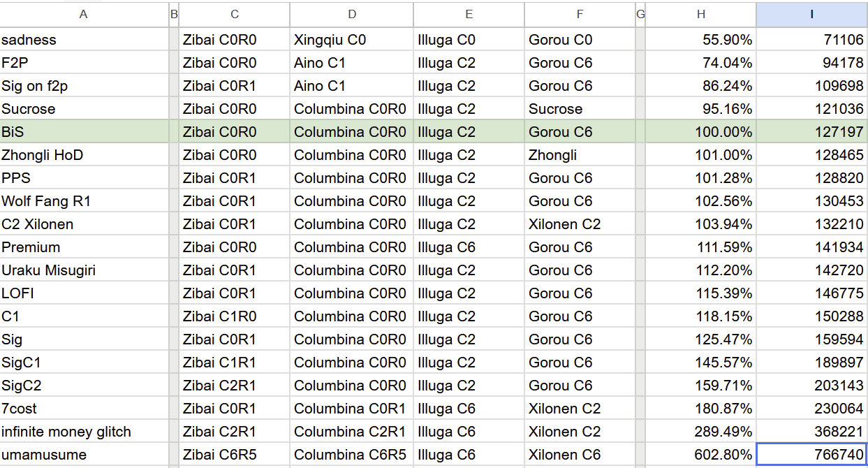Image resolution: width=868 pixels, height=468 pixels.
Task: Click the '602.80%' cell
Action: click(x=700, y=455)
